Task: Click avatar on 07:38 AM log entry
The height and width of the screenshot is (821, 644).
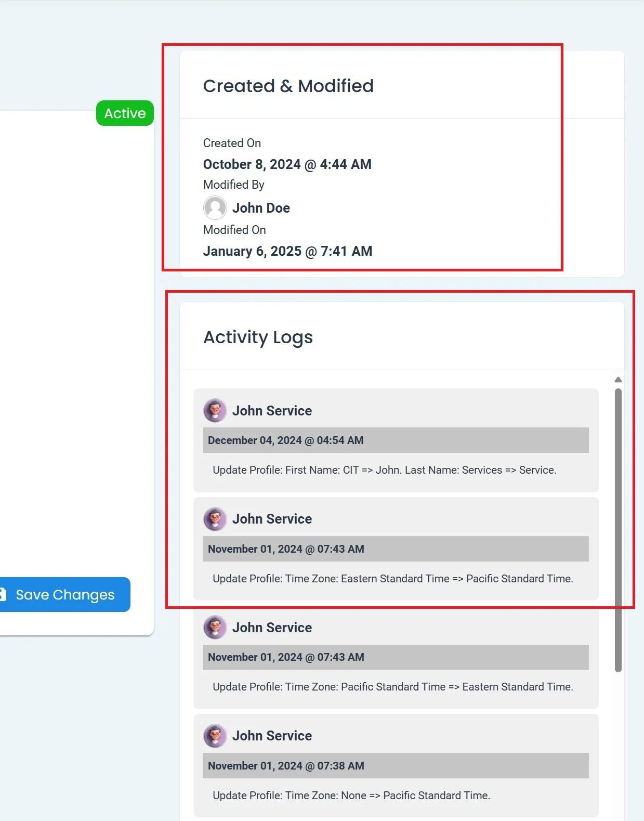Action: coord(215,736)
